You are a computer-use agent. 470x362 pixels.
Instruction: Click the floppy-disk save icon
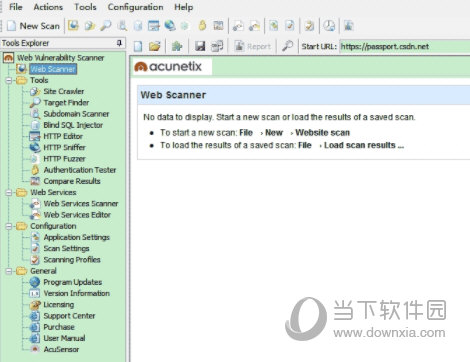tap(200, 46)
